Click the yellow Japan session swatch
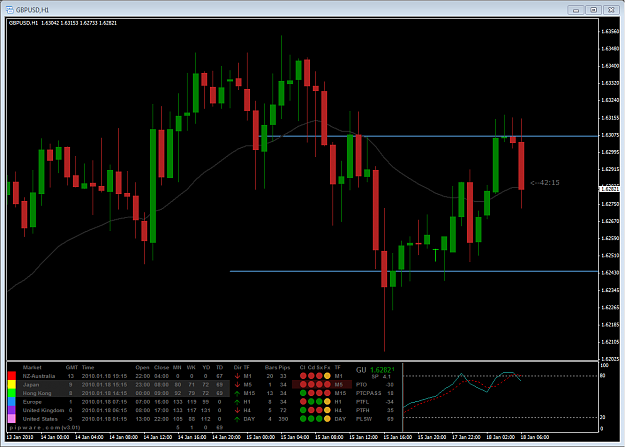The image size is (625, 447). pyautogui.click(x=12, y=384)
